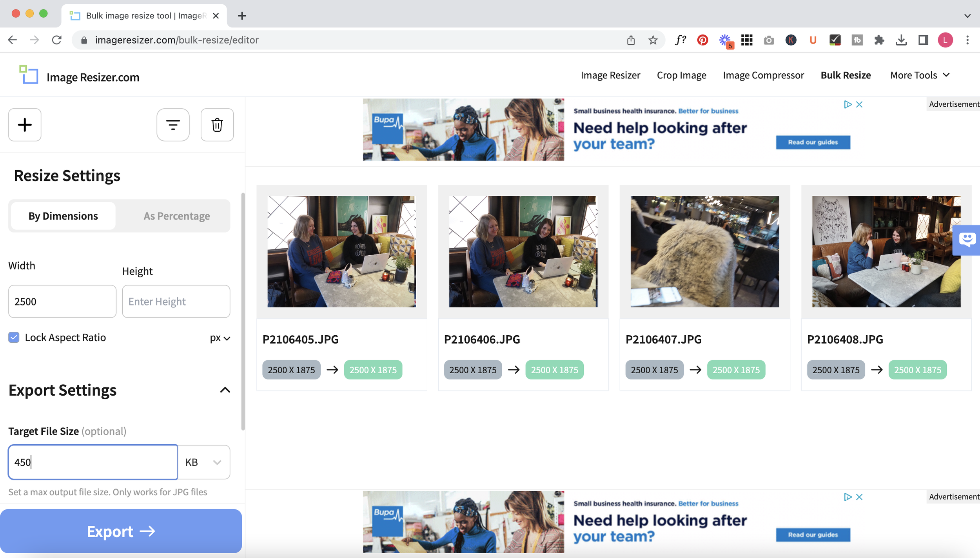The height and width of the screenshot is (558, 980).
Task: Click the add images plus button
Action: pos(25,125)
